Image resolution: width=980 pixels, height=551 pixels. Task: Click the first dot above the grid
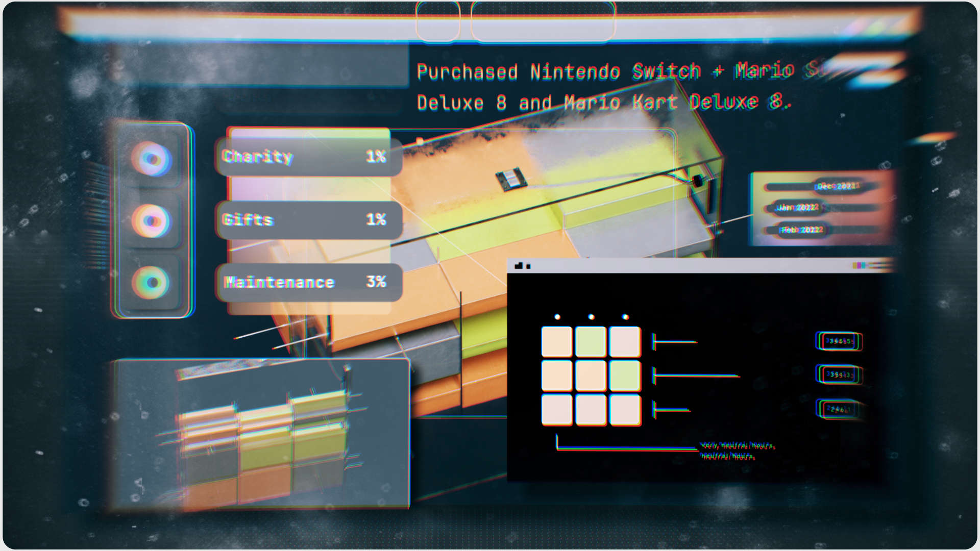click(x=557, y=317)
